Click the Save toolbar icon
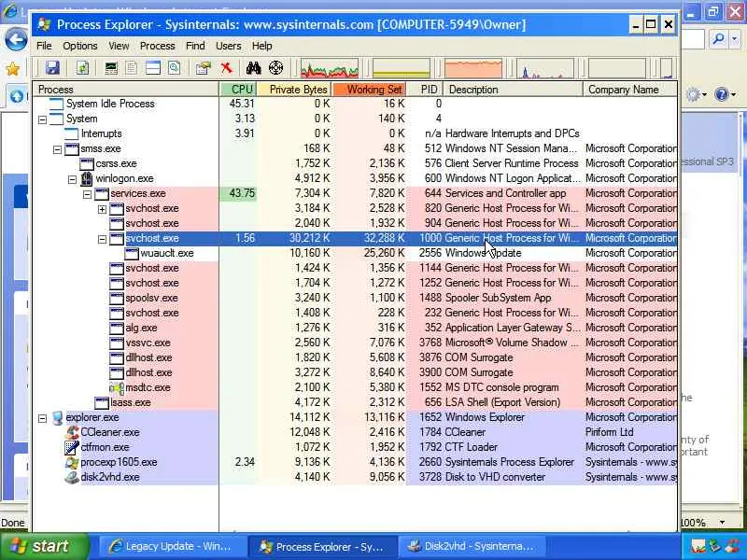747x560 pixels. (x=52, y=68)
